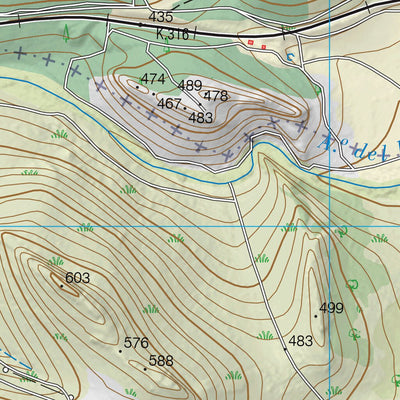
Task: Select the 435 elevation label by the road
Action: pyautogui.click(x=161, y=17)
